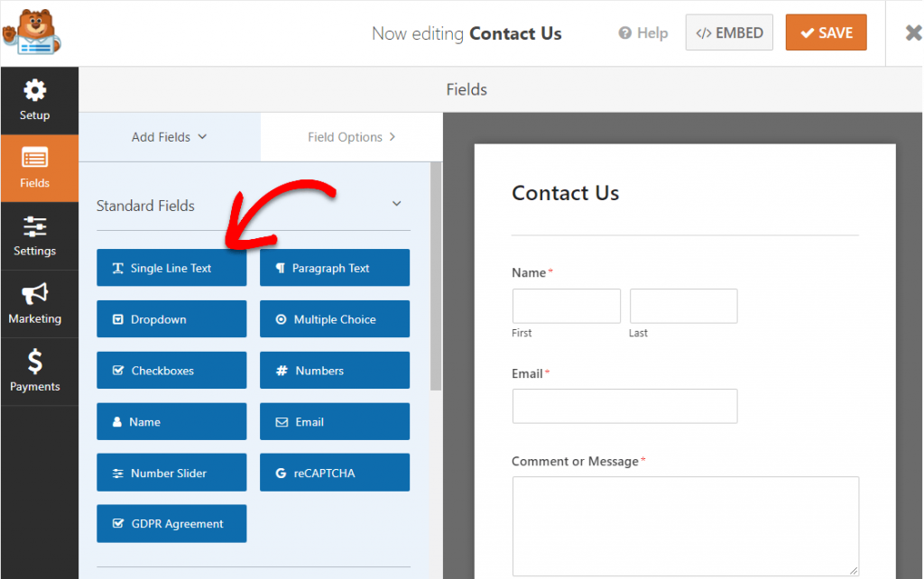Open the Field Options tab

(x=351, y=137)
